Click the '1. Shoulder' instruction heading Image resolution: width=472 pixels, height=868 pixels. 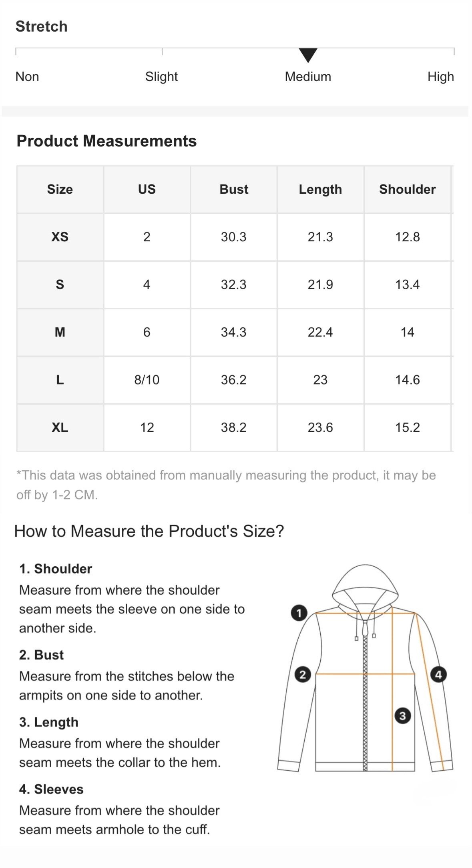coord(56,569)
